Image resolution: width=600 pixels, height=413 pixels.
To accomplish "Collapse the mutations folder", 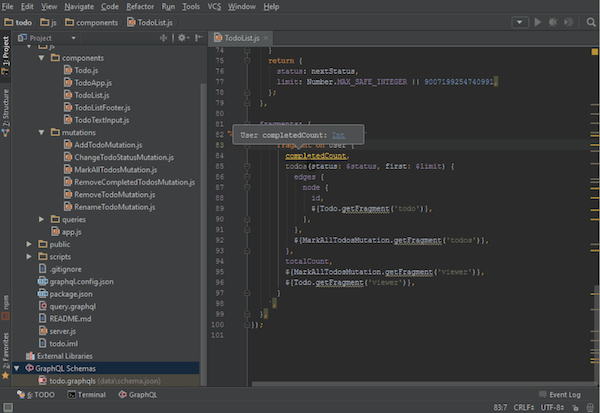I will pyautogui.click(x=41, y=132).
